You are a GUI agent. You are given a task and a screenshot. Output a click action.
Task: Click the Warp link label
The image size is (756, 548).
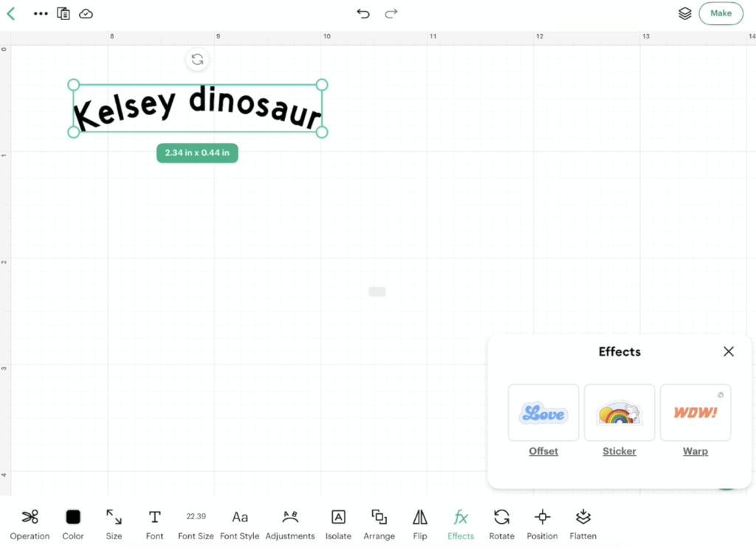695,451
